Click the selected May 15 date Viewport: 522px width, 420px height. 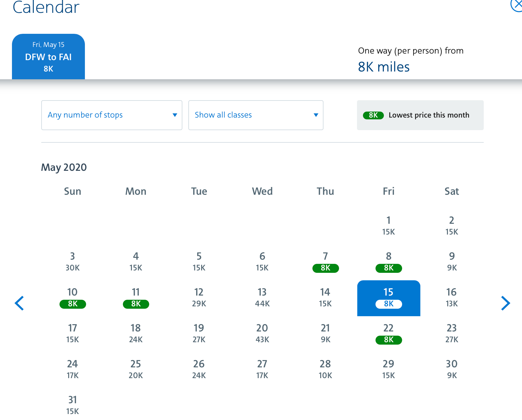pos(389,298)
